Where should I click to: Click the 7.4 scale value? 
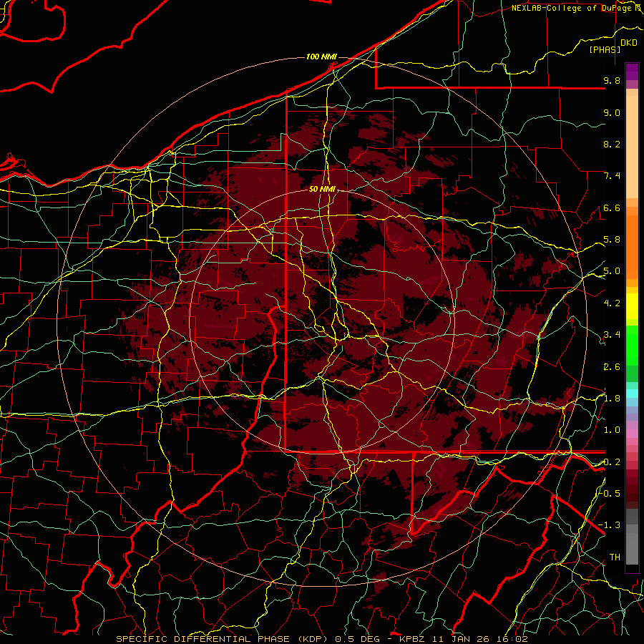click(x=612, y=176)
